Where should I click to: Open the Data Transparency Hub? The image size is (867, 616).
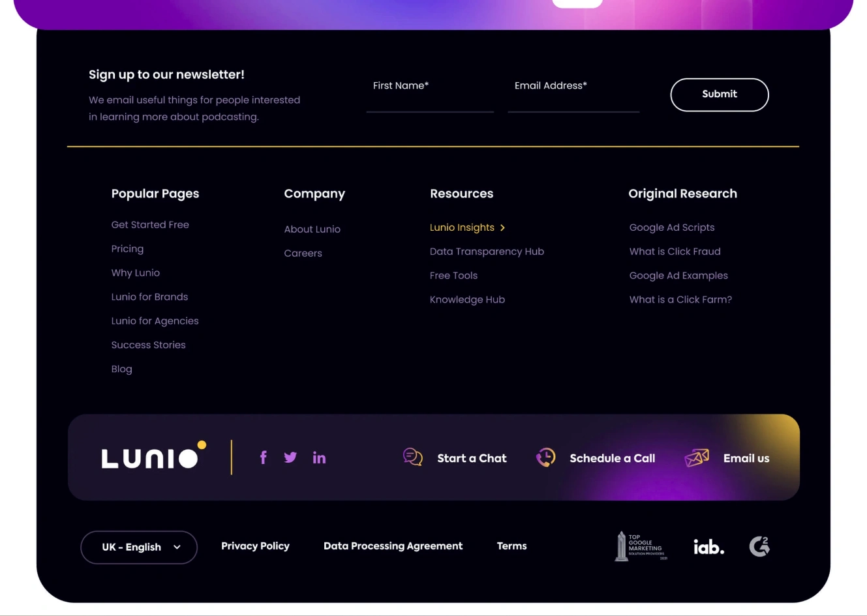[487, 252]
